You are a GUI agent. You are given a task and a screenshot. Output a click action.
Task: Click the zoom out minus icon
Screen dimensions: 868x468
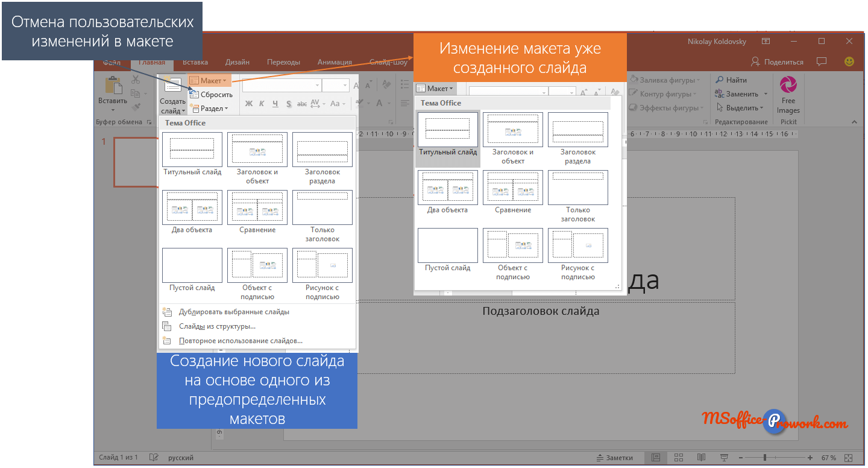point(742,458)
